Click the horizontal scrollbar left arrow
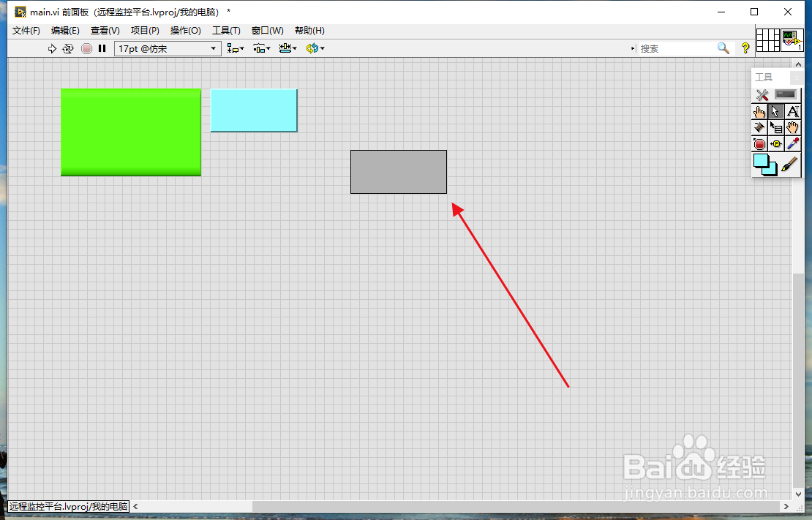812x520 pixels. coord(135,507)
